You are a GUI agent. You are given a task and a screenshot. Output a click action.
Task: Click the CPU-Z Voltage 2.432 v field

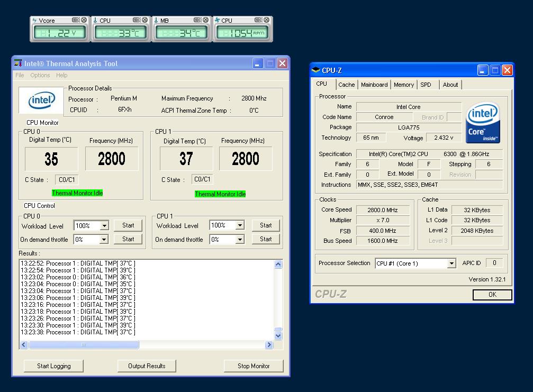pos(444,138)
